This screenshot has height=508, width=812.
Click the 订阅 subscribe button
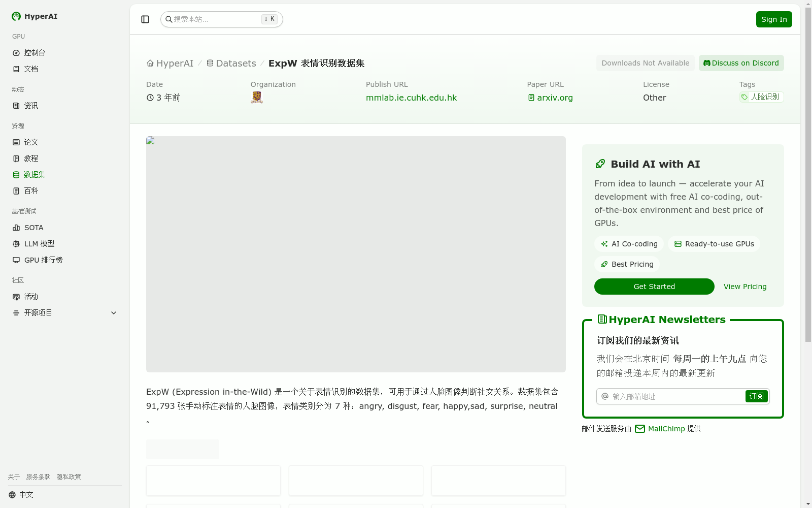click(756, 396)
